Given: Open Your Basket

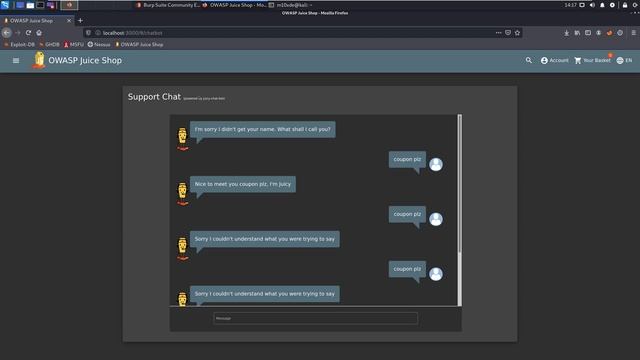Looking at the screenshot, I should click(592, 60).
